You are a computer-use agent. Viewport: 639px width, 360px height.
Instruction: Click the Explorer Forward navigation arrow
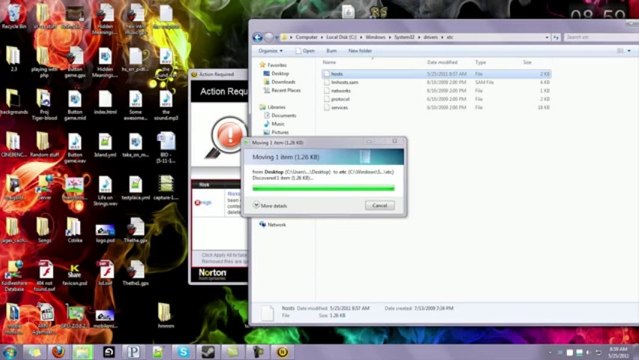(x=269, y=38)
